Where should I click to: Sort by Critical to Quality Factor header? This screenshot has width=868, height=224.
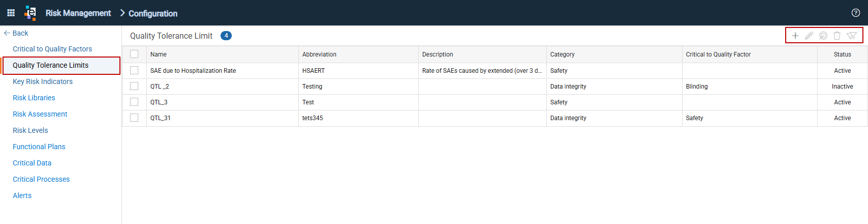(x=750, y=54)
